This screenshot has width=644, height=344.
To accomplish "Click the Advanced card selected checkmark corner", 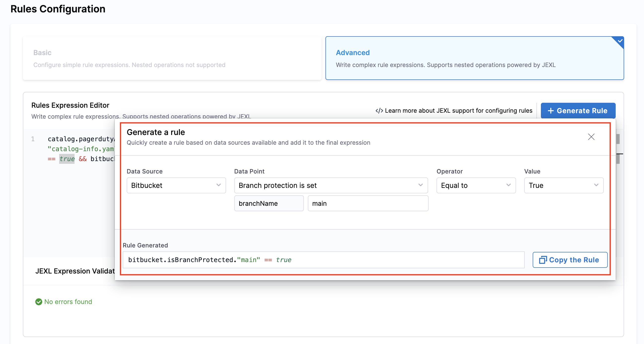I will pyautogui.click(x=620, y=41).
